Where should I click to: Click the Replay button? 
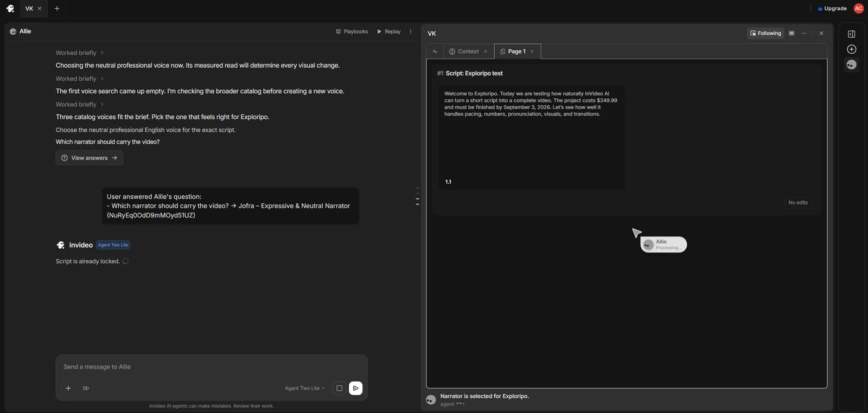click(389, 31)
